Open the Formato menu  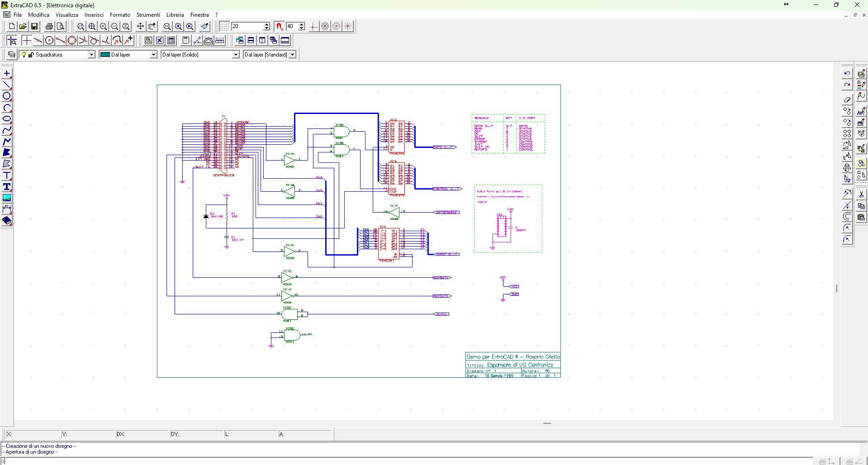(120, 15)
